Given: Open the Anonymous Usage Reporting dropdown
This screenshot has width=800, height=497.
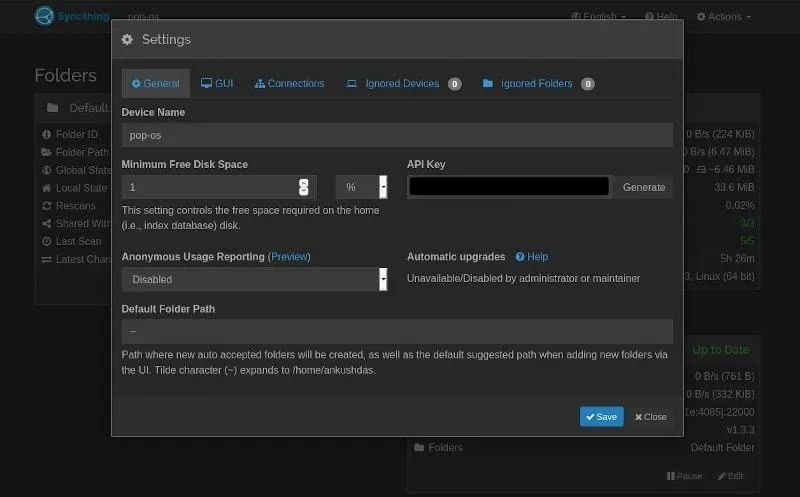Looking at the screenshot, I should pos(254,280).
